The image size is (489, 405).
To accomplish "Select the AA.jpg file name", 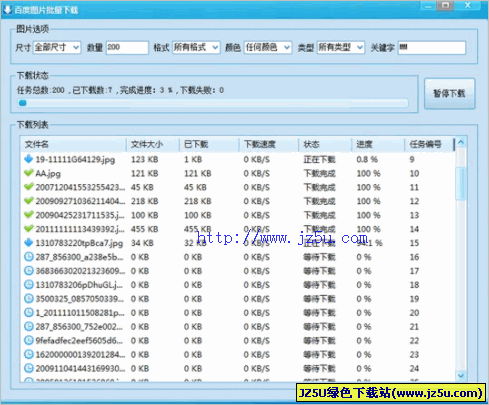I will (48, 173).
